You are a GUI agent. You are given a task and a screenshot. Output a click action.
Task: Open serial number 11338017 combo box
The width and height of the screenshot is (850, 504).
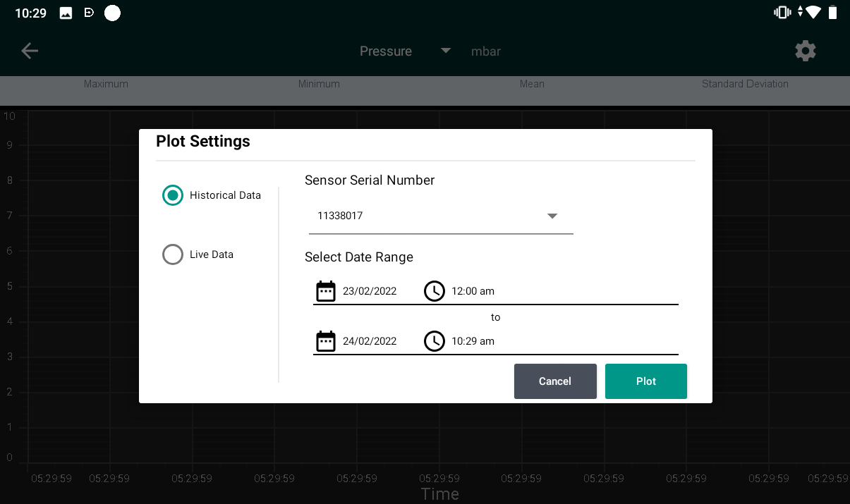click(x=441, y=216)
